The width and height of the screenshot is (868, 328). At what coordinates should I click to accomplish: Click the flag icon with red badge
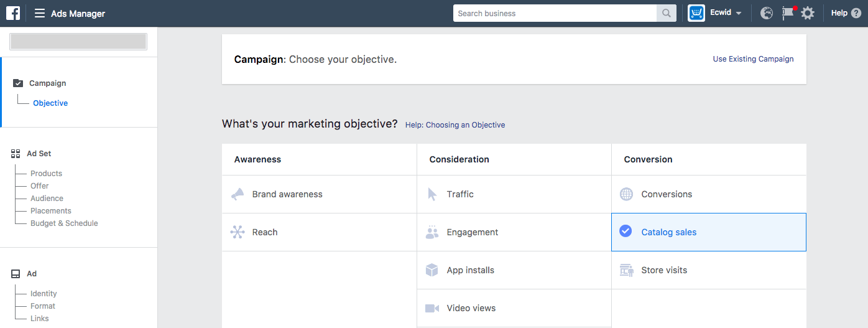(788, 13)
